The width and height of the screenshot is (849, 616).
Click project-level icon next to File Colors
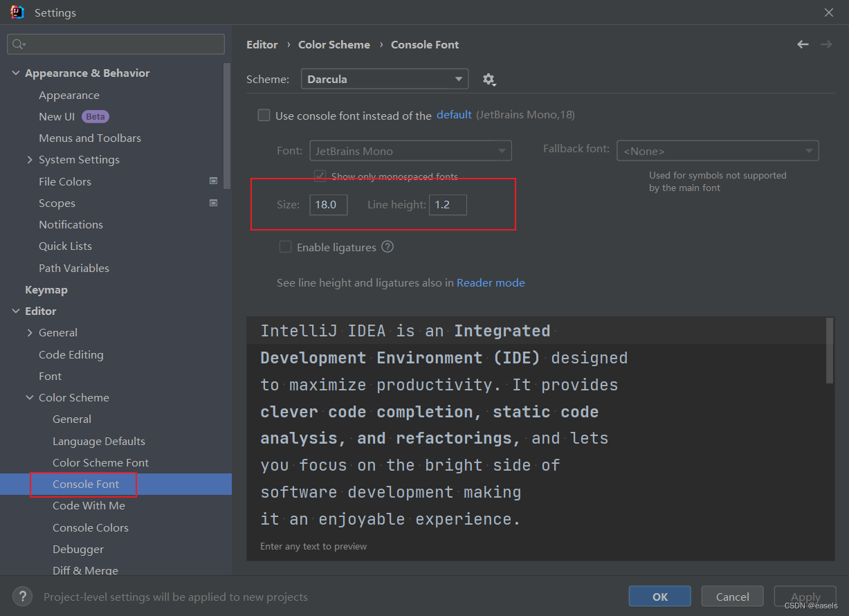click(x=214, y=181)
